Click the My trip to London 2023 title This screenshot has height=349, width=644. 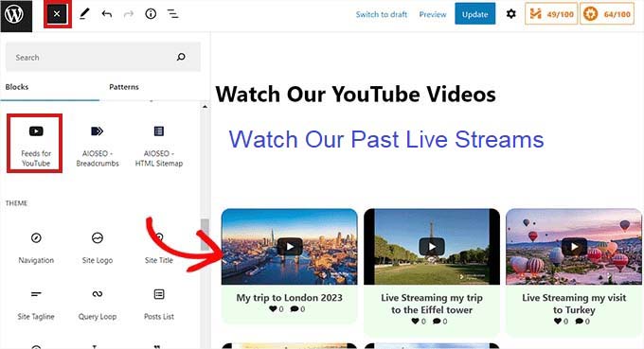(x=289, y=298)
